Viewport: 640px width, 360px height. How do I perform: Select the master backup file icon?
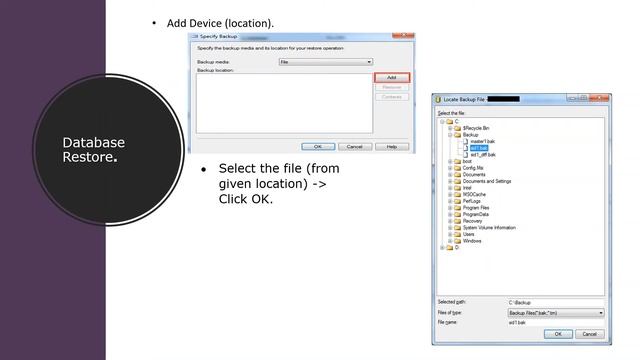point(466,141)
